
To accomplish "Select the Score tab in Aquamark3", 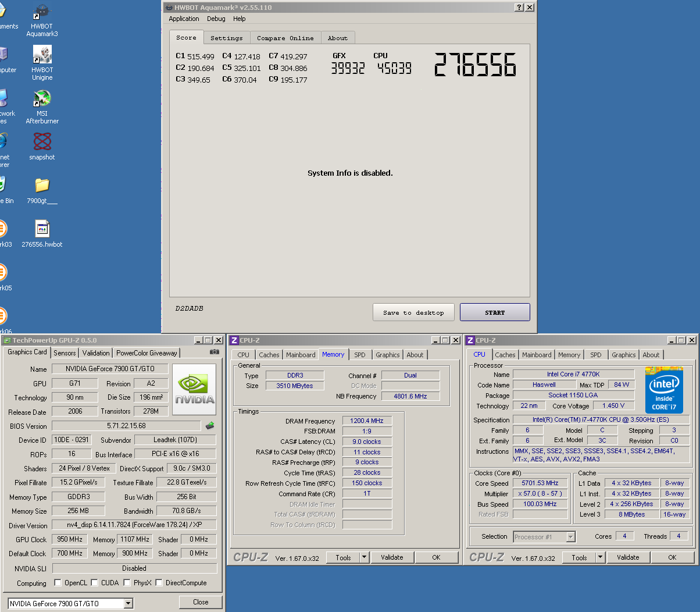I will pos(187,37).
